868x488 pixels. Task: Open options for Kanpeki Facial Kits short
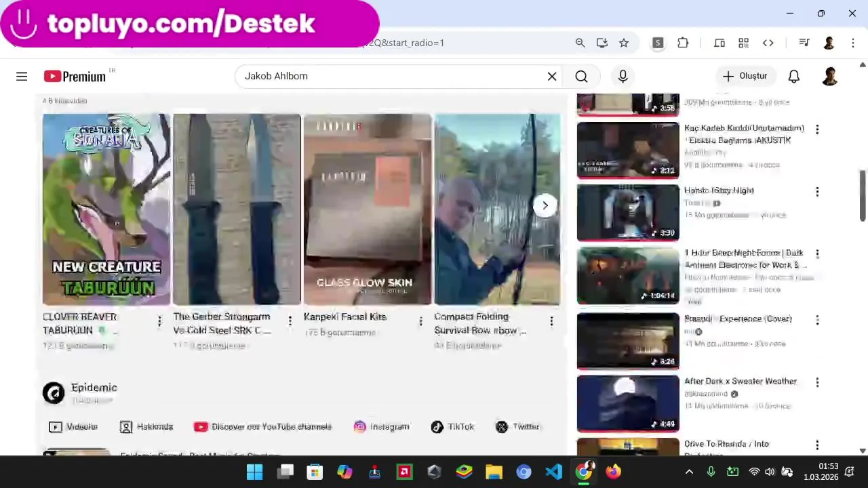click(x=420, y=321)
